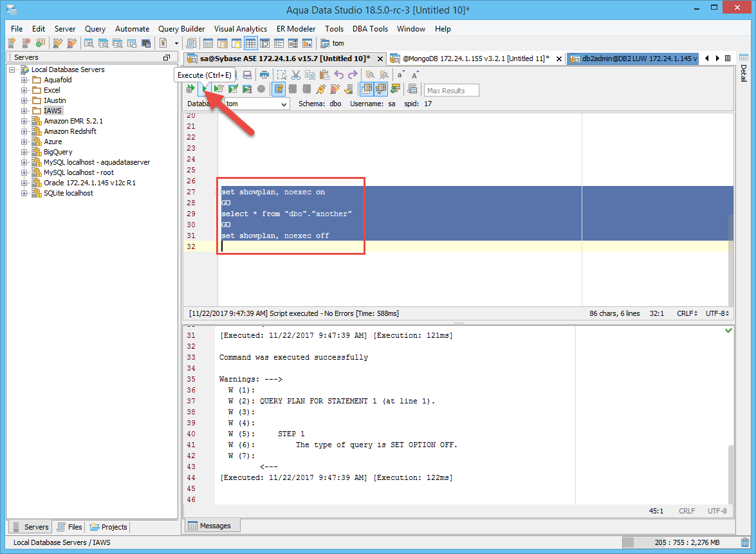The image size is (756, 554).
Task: Click the Register Server icon with yellow plus
Action: tap(12, 43)
